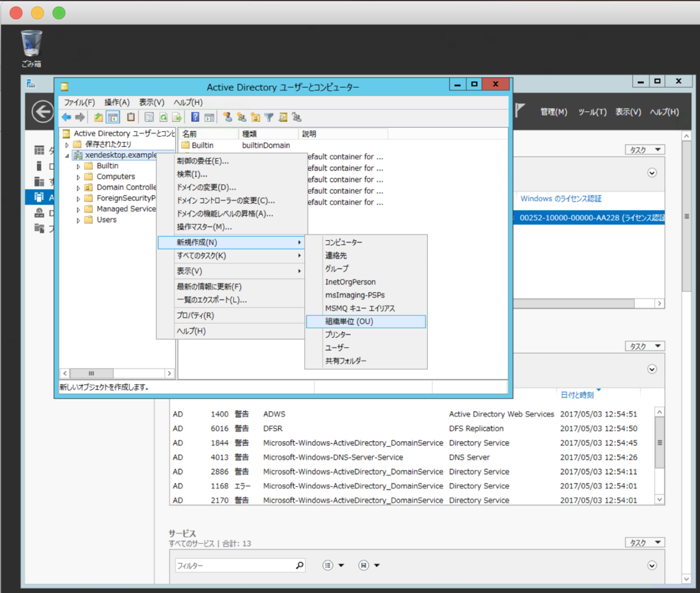Click the find objects magnifier toolbar icon
Screen dimensions: 700x593
pyautogui.click(x=283, y=117)
